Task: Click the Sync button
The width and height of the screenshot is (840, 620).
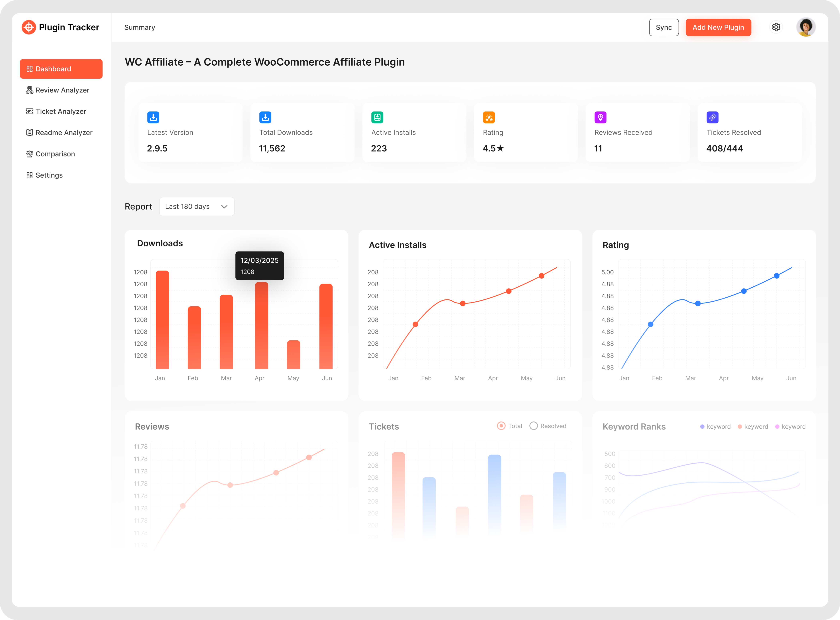Action: tap(663, 27)
